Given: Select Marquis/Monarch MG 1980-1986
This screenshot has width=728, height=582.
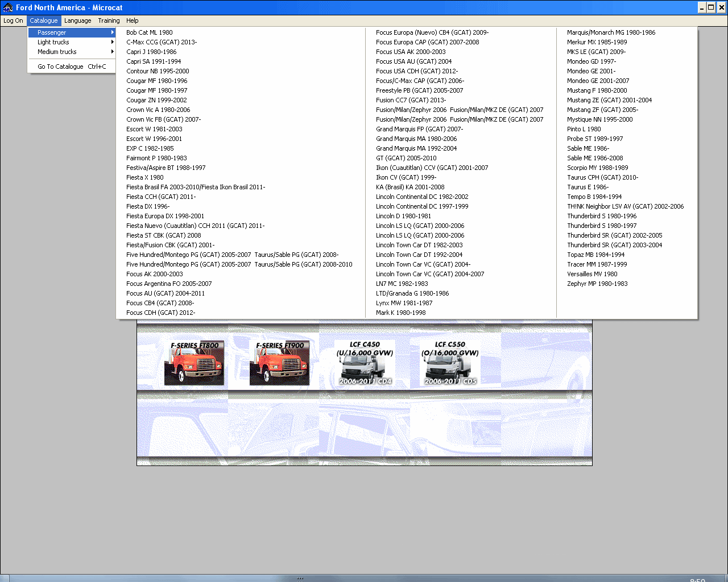Looking at the screenshot, I should point(611,32).
